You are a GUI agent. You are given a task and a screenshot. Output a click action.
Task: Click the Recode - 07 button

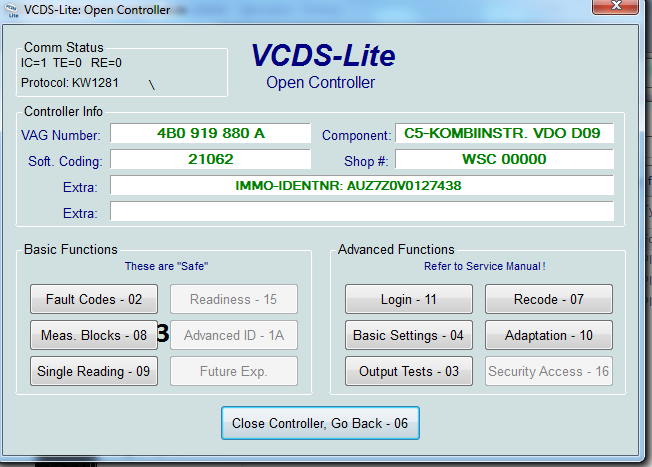(x=549, y=299)
